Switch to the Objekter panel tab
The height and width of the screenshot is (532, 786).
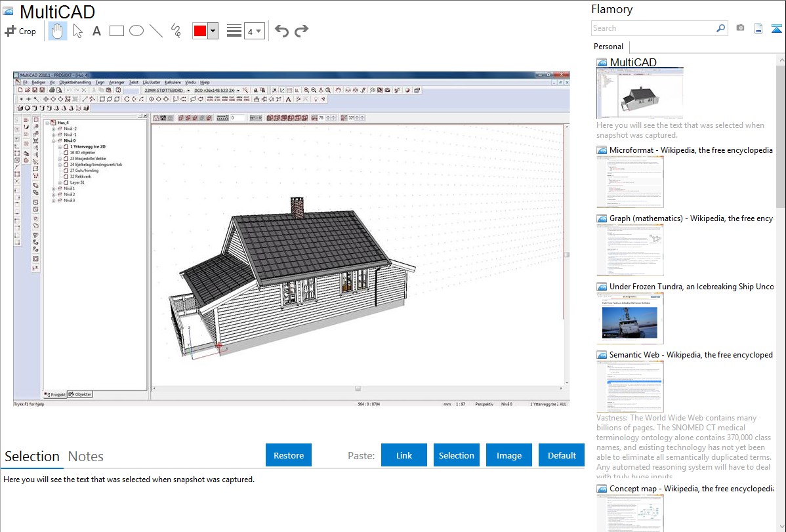[x=80, y=395]
